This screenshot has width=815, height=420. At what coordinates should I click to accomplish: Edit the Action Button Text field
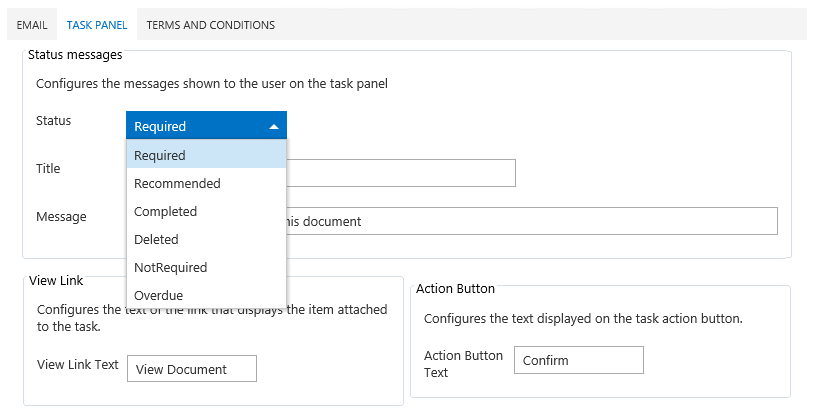coord(578,360)
